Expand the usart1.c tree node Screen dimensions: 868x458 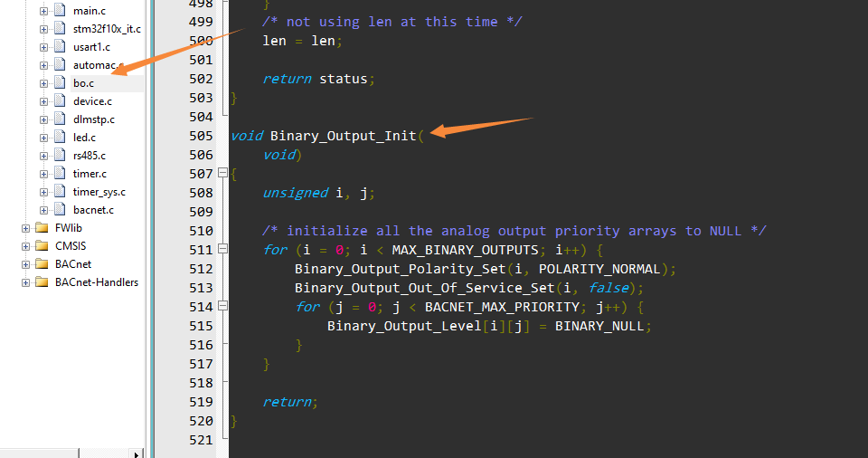click(43, 47)
